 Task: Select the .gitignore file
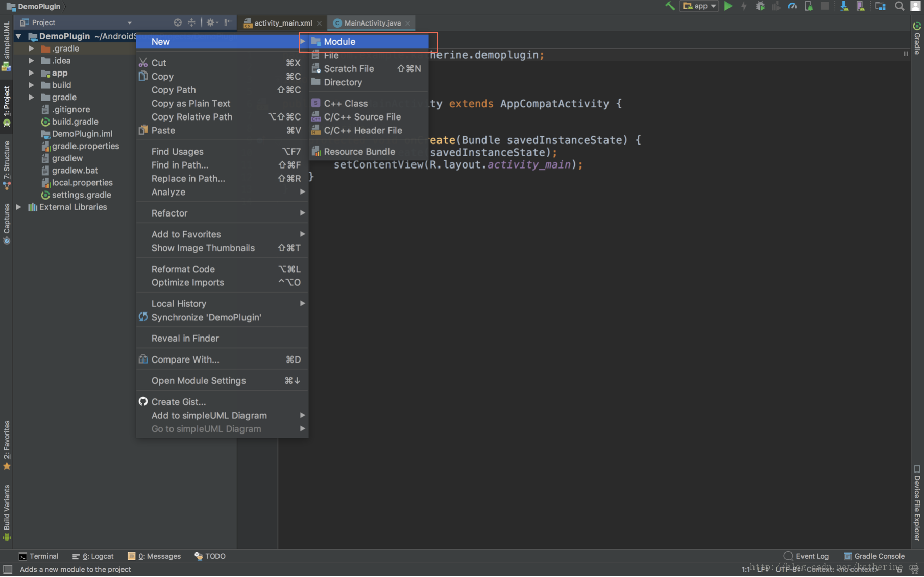pos(70,110)
